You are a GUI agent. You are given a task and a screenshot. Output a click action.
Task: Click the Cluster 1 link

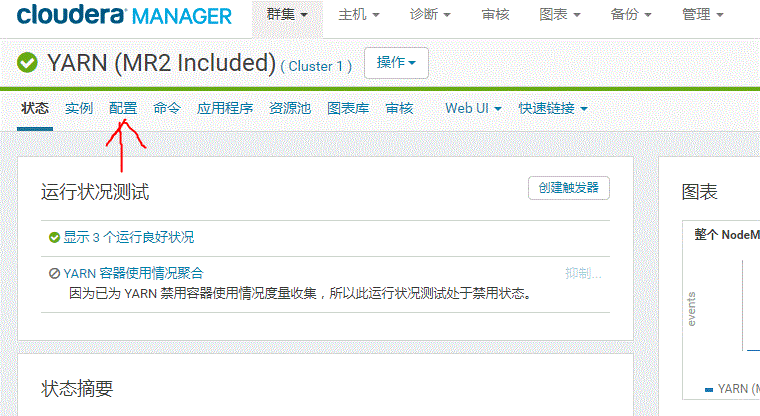316,66
